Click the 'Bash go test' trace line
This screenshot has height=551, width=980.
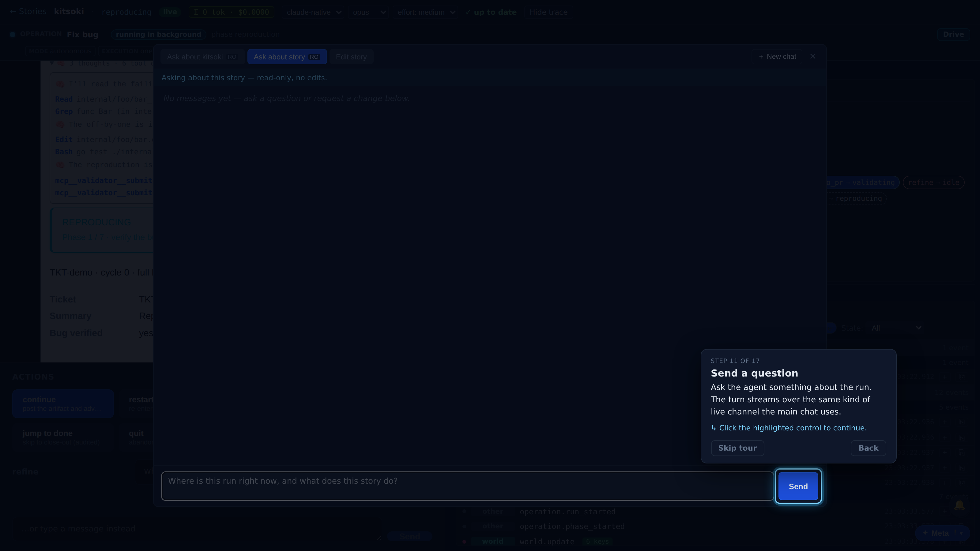[104, 152]
